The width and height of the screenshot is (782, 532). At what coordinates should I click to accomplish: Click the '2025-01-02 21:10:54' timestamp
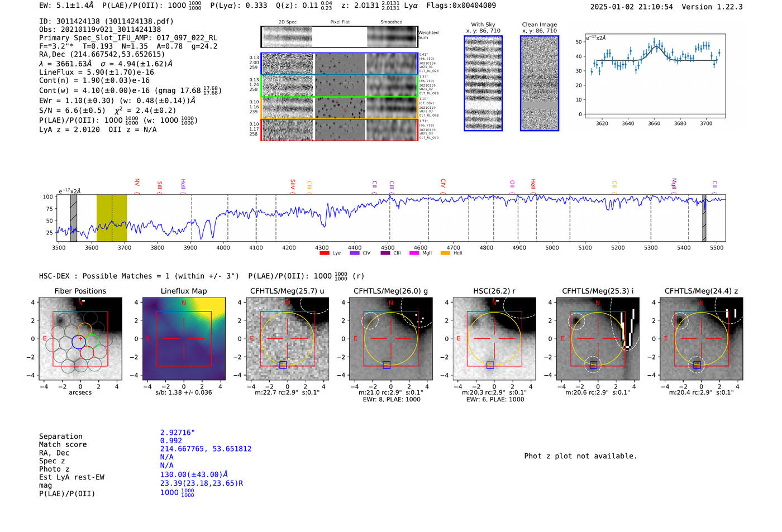[632, 7]
